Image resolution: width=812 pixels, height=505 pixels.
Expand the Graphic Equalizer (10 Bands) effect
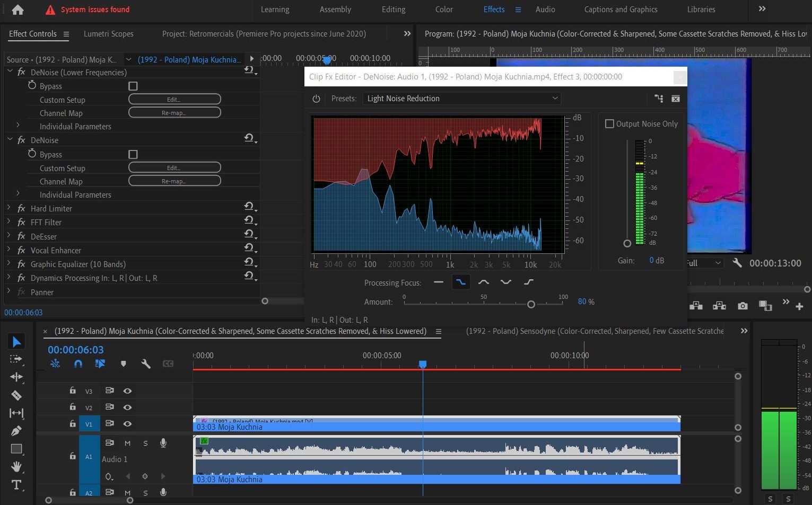coord(8,263)
